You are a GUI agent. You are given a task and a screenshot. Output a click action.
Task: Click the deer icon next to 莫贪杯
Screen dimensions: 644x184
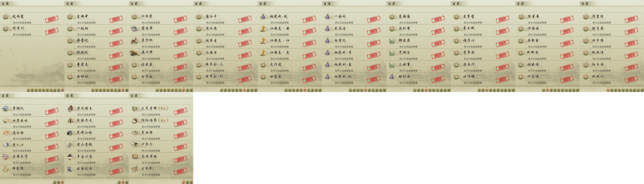135,41
